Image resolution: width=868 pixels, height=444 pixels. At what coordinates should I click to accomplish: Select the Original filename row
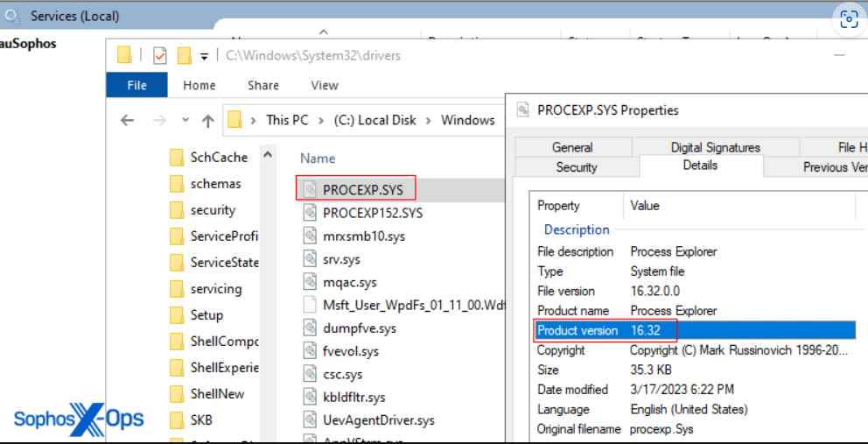coord(696,429)
